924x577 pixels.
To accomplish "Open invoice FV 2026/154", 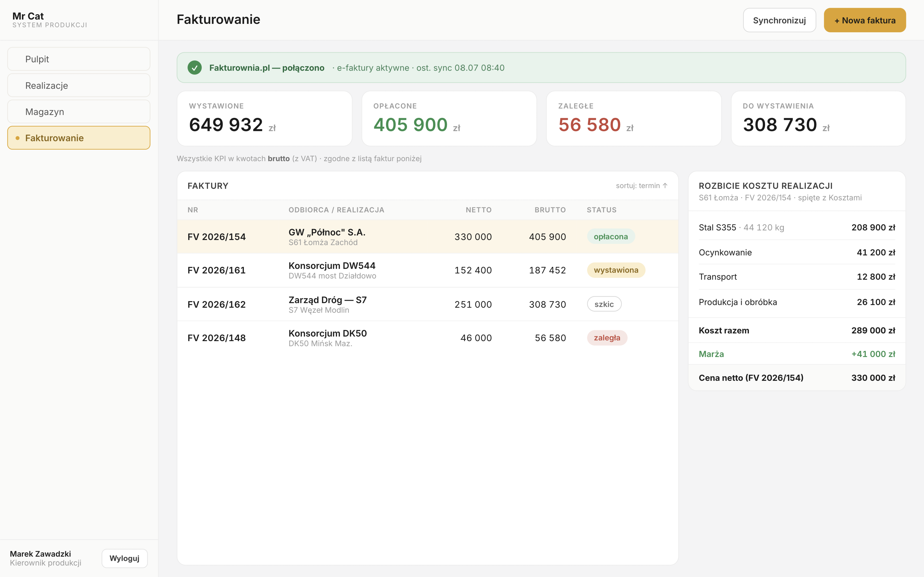I will pos(428,237).
